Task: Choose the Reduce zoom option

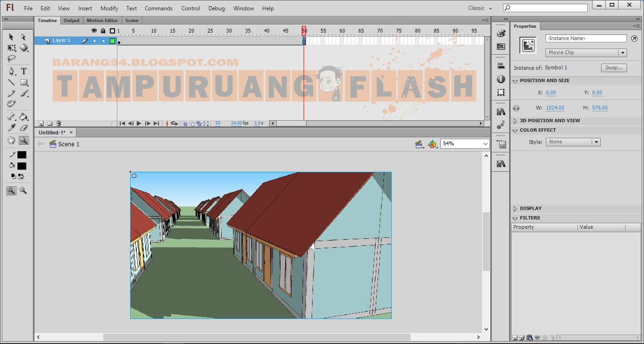Action: coord(23,191)
